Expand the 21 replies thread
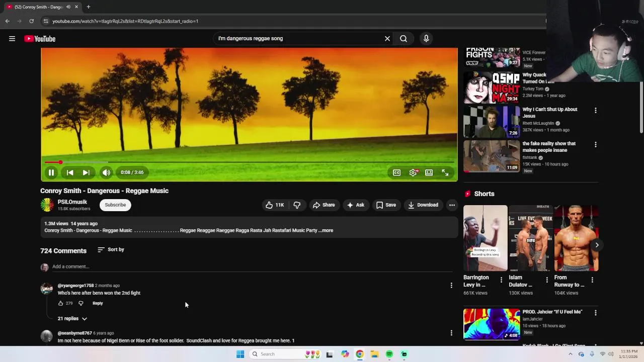 point(72,318)
